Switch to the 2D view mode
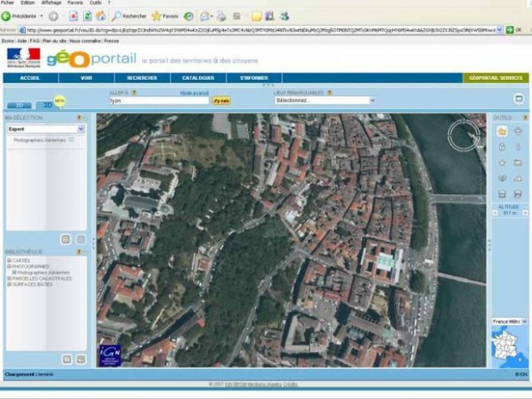Screen dimensions: 532x399 (x=20, y=106)
